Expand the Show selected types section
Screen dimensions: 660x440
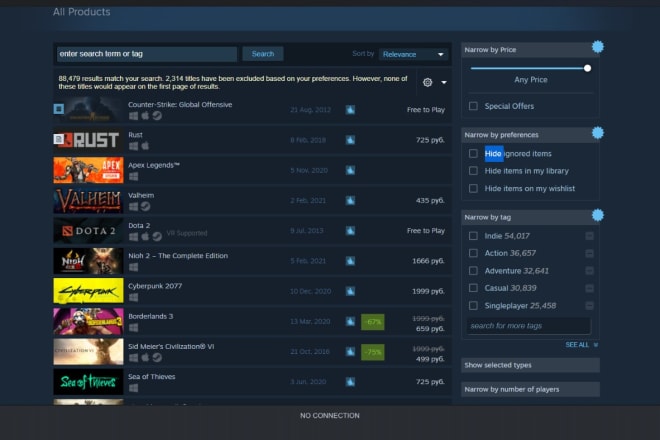click(x=530, y=365)
